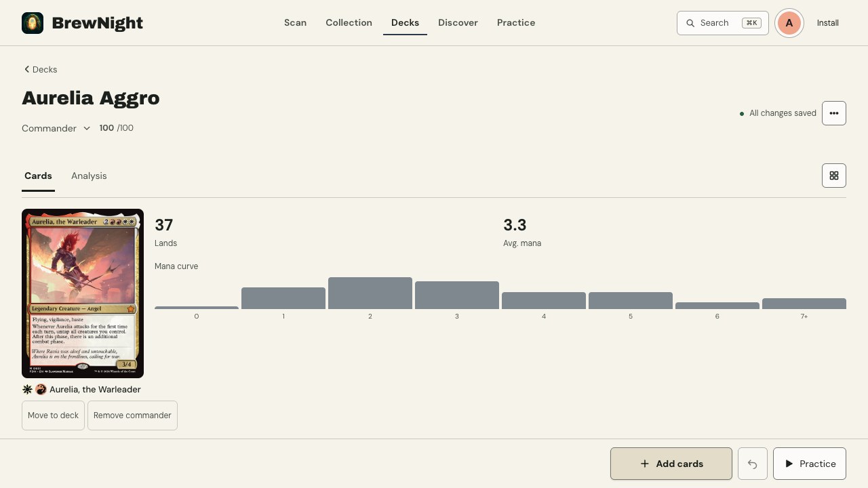Open the Discover nav item
The image size is (868, 488).
458,22
